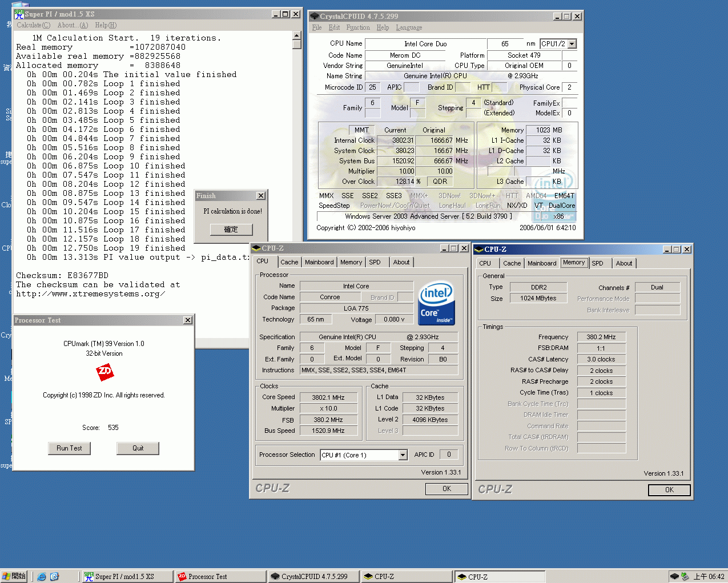Click the Show Desktop Quick Launch icon
This screenshot has width=728, height=583.
point(54,576)
